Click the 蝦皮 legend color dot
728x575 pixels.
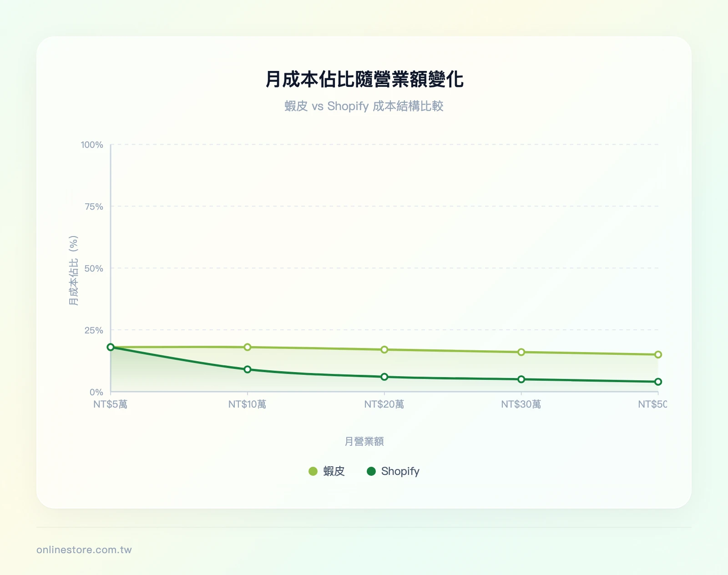[x=312, y=472]
